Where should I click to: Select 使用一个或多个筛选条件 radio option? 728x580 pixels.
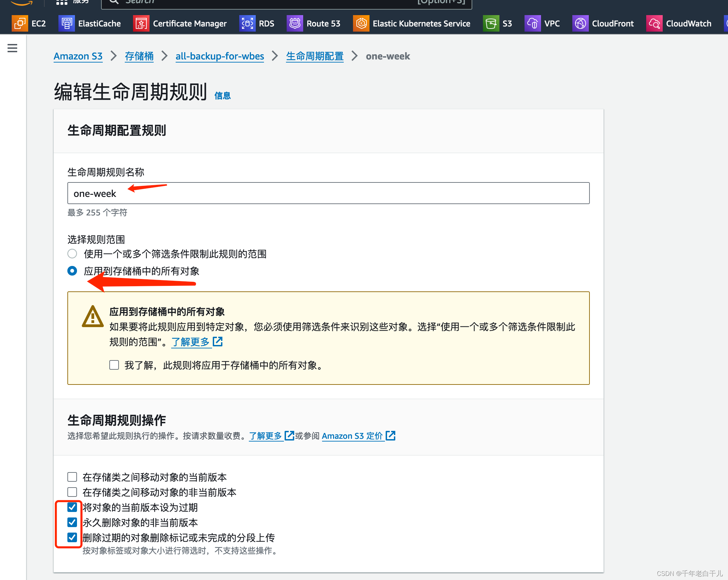(72, 254)
